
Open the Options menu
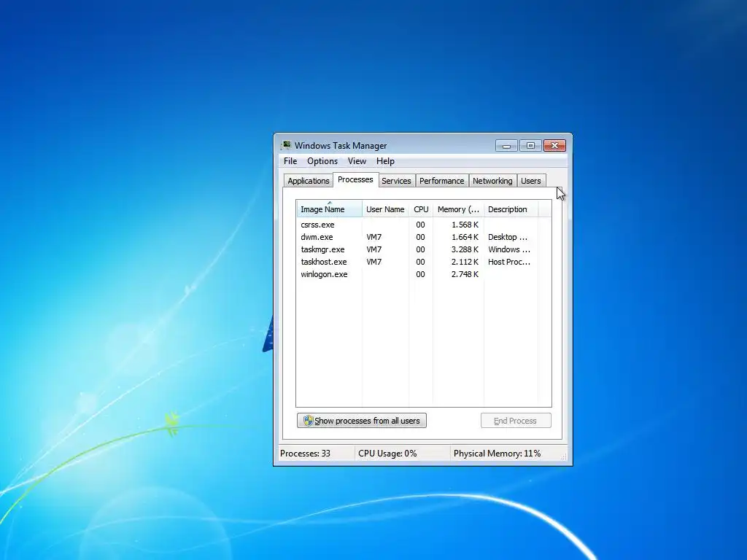(x=322, y=161)
